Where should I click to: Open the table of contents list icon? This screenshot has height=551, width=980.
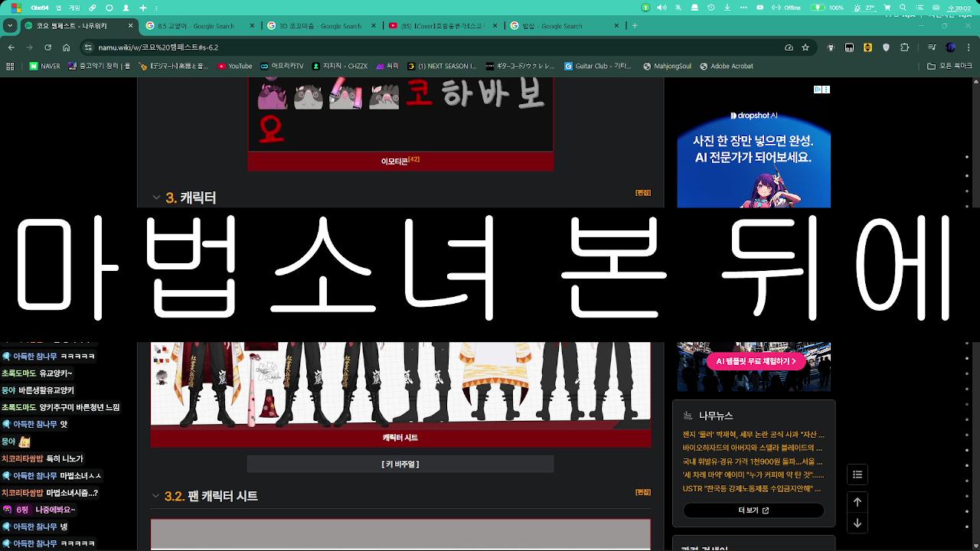[x=857, y=474]
